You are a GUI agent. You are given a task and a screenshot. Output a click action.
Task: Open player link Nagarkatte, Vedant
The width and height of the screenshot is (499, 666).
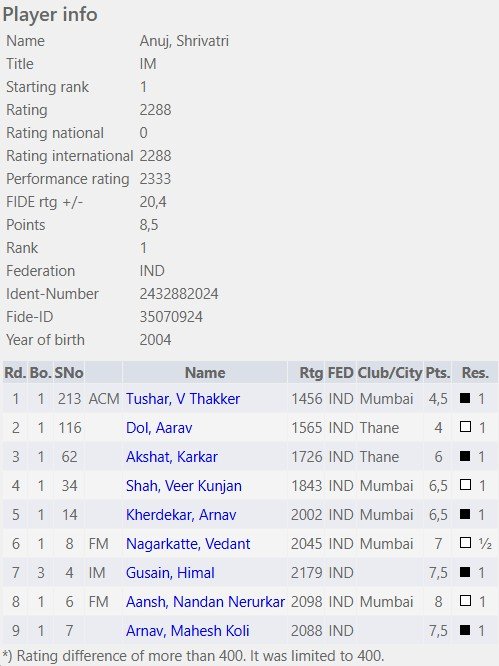(x=188, y=544)
